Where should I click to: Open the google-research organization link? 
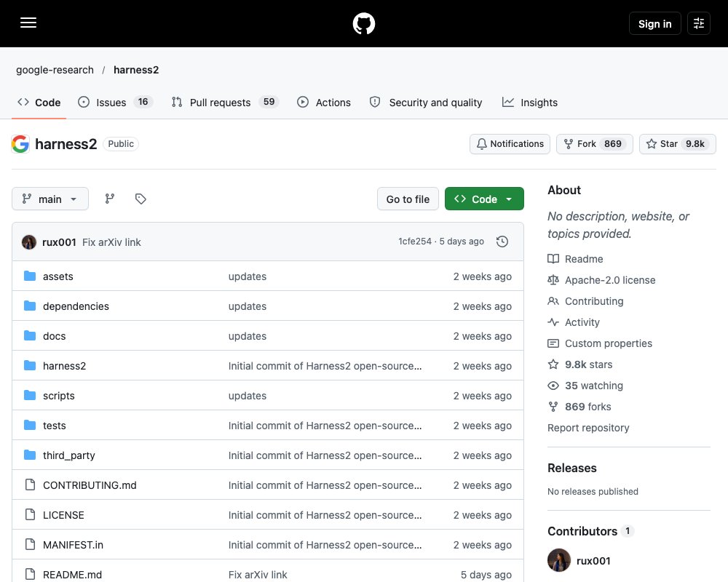point(55,70)
